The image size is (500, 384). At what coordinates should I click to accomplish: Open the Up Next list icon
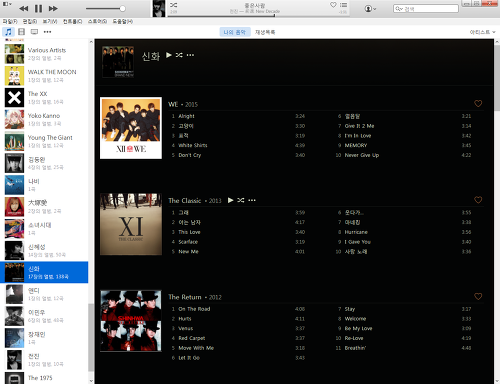(343, 5)
